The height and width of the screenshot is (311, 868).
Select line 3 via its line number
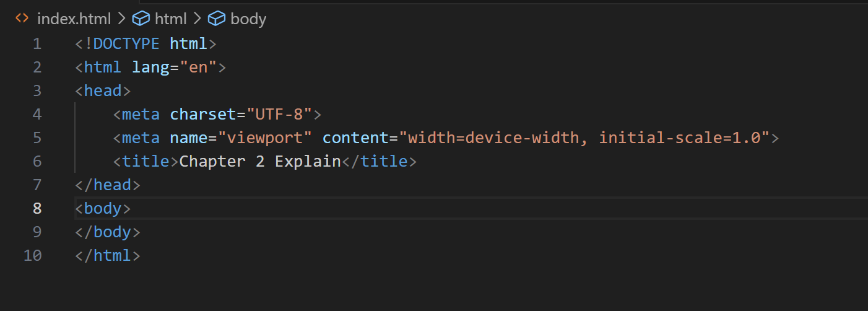(37, 91)
